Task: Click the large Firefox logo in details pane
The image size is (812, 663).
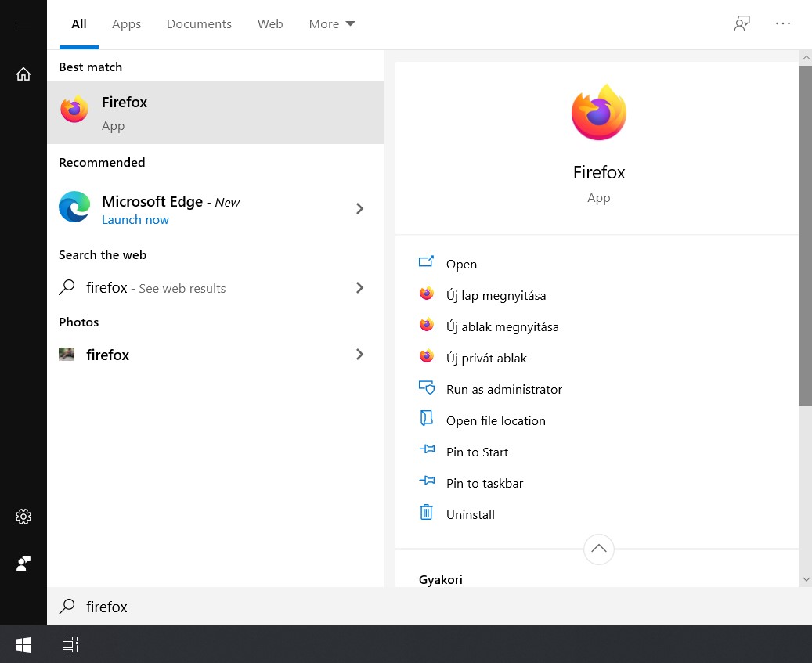Action: 599,112
